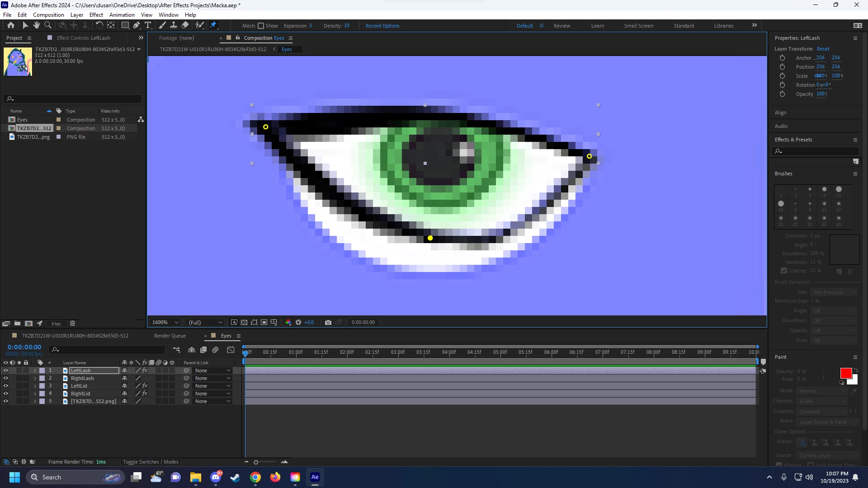Screen dimensions: 868x488
Task: Open the (Full) resolution dropdown
Action: [206, 322]
